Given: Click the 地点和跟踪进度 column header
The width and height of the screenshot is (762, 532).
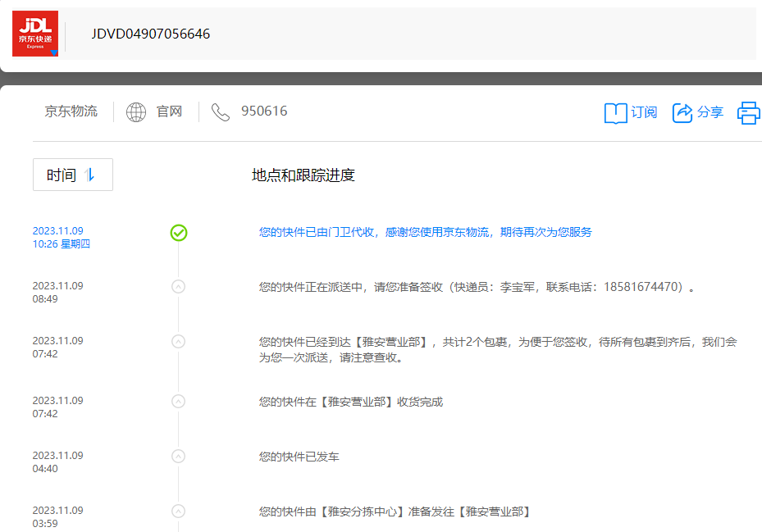Looking at the screenshot, I should coord(303,175).
